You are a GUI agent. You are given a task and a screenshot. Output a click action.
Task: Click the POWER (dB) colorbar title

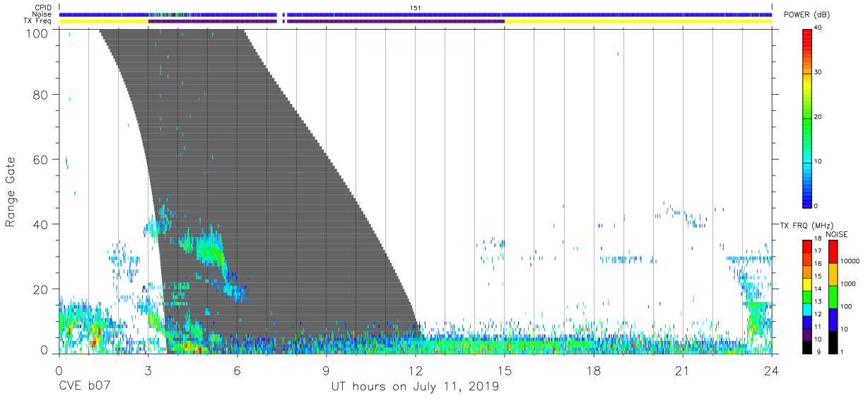[x=808, y=15]
